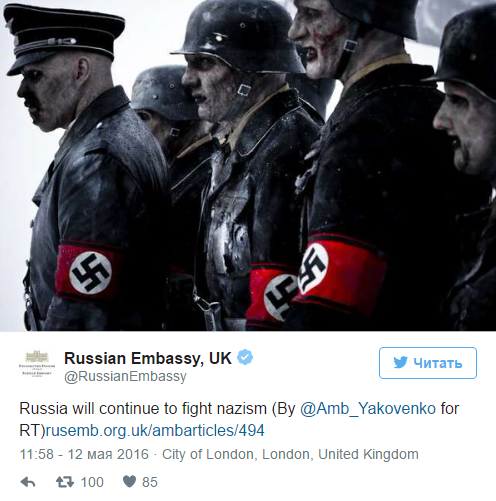View the 100 retweets count
Viewport: 496px width, 501px height.
(92, 482)
